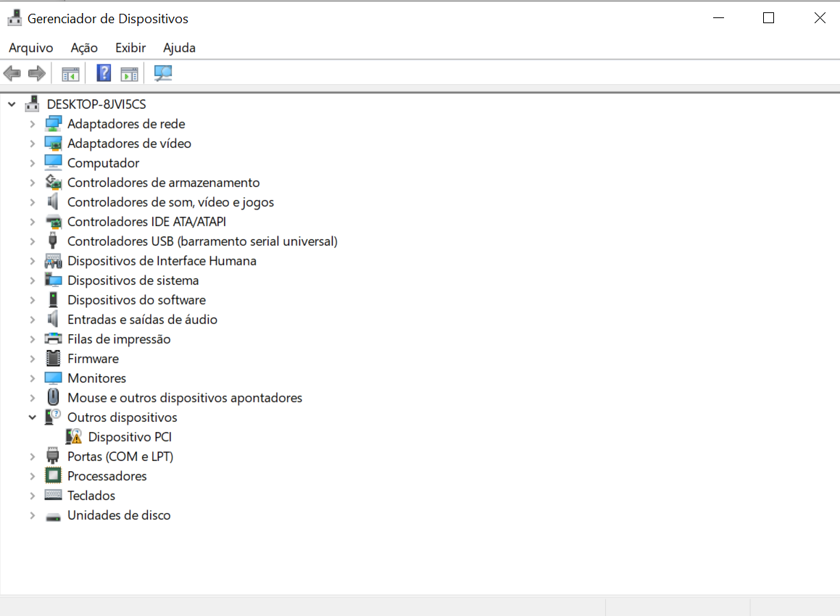Image resolution: width=840 pixels, height=616 pixels.
Task: Toggle the console tree pane icon
Action: [x=70, y=73]
